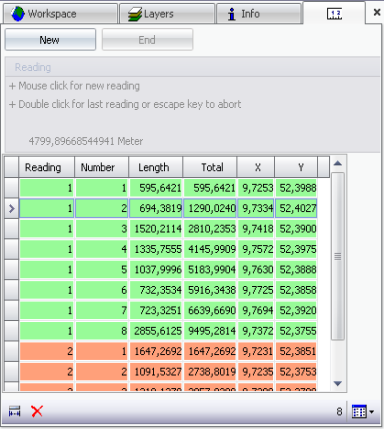Select the cell with length 1520,2114
This screenshot has height=429, width=384.
pyautogui.click(x=156, y=229)
